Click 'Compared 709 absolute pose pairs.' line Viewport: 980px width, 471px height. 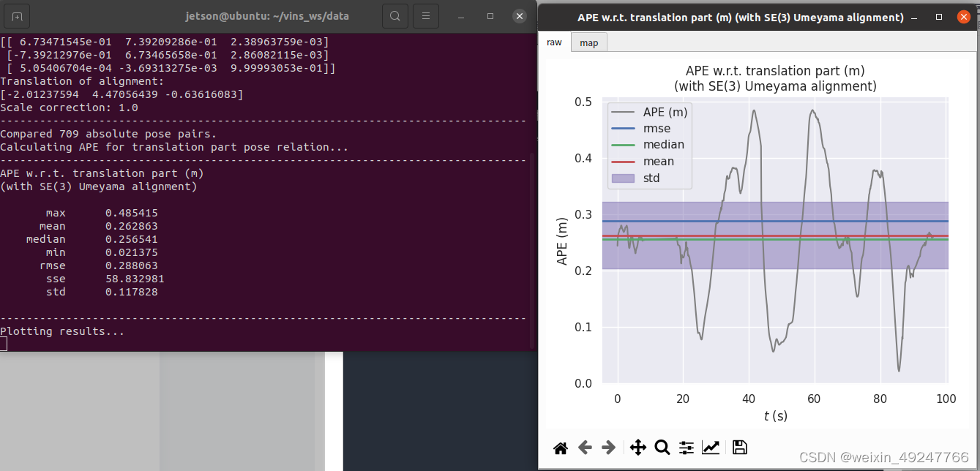click(x=108, y=134)
